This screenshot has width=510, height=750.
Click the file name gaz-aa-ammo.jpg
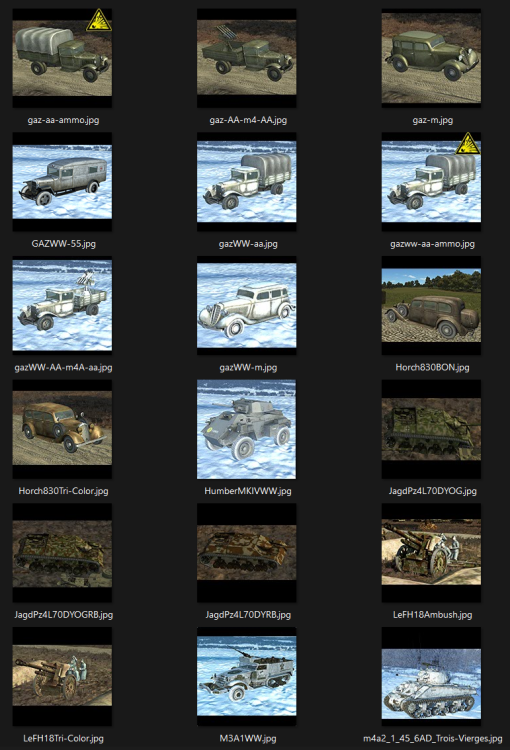pos(63,120)
